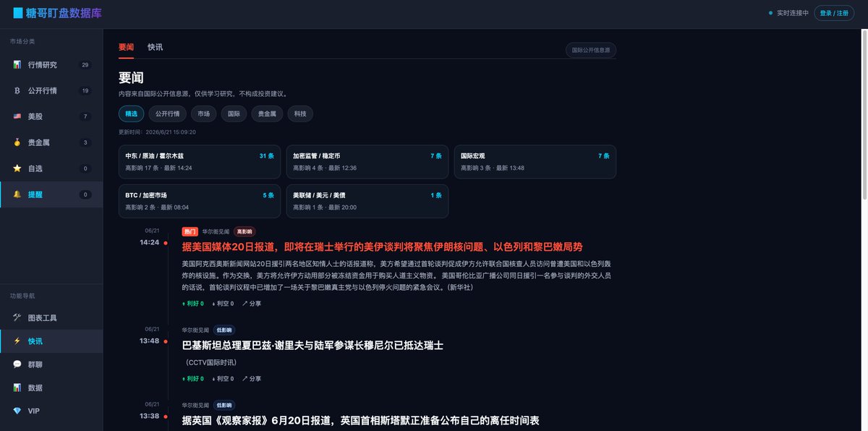The image size is (868, 431).
Task: Select the US flag 美股 icon
Action: tap(17, 116)
